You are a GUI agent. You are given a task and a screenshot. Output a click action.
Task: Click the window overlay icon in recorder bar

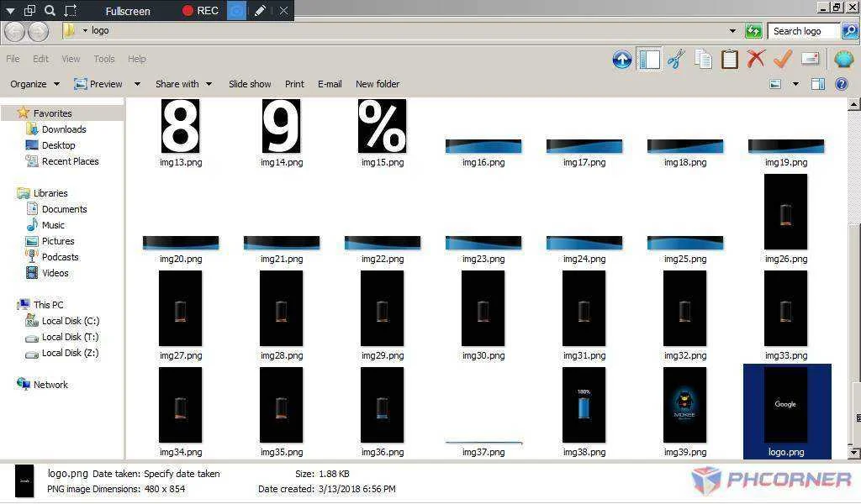pyautogui.click(x=30, y=10)
